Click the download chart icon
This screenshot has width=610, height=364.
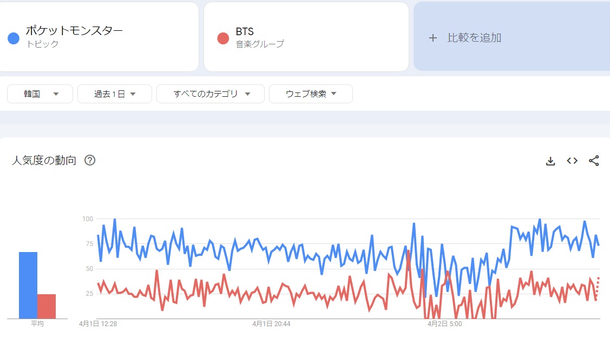tap(550, 161)
